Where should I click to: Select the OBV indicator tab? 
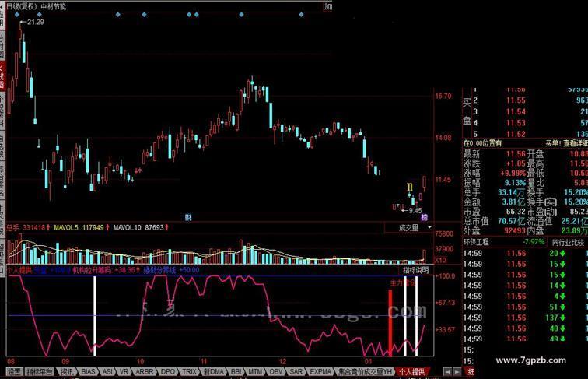click(x=276, y=371)
